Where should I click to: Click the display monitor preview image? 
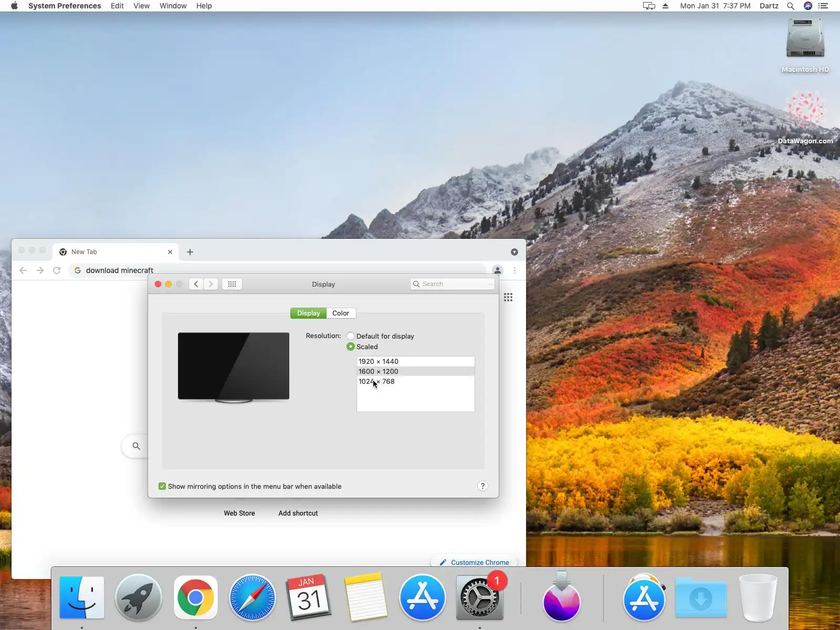coord(234,367)
